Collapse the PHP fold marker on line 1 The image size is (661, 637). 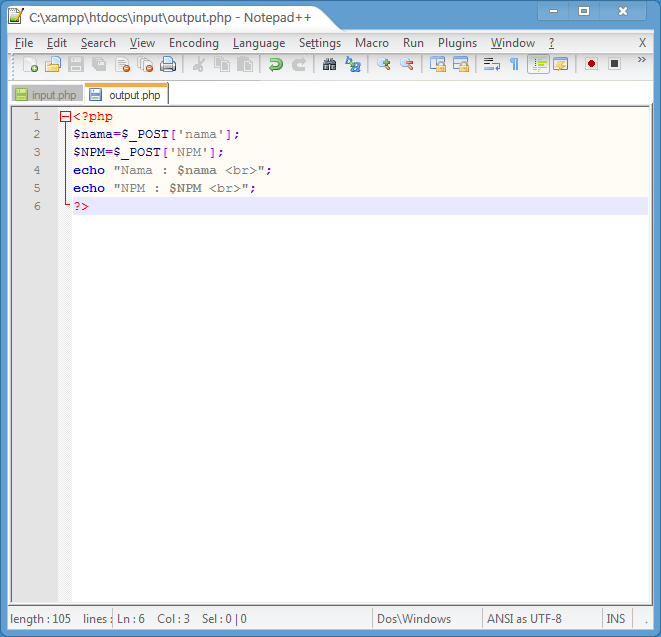pyautogui.click(x=65, y=117)
